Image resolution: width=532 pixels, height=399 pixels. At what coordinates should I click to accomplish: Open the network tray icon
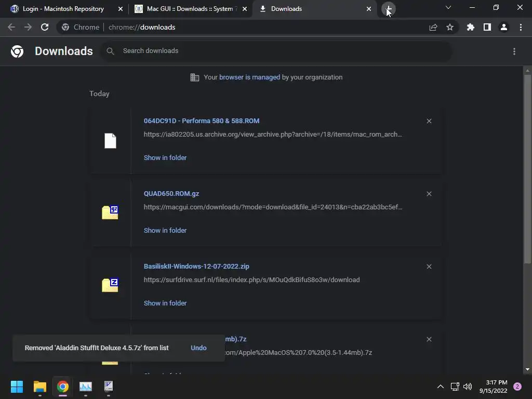coord(455,387)
